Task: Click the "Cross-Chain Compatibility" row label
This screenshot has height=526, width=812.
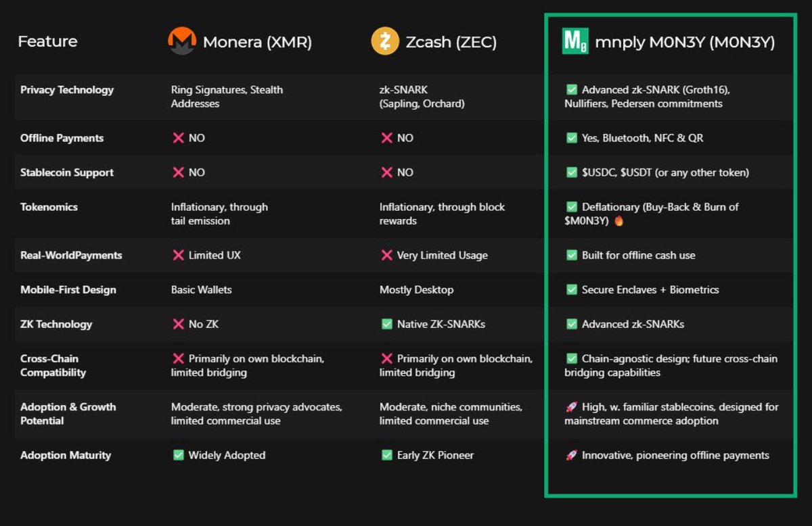Action: [x=53, y=365]
